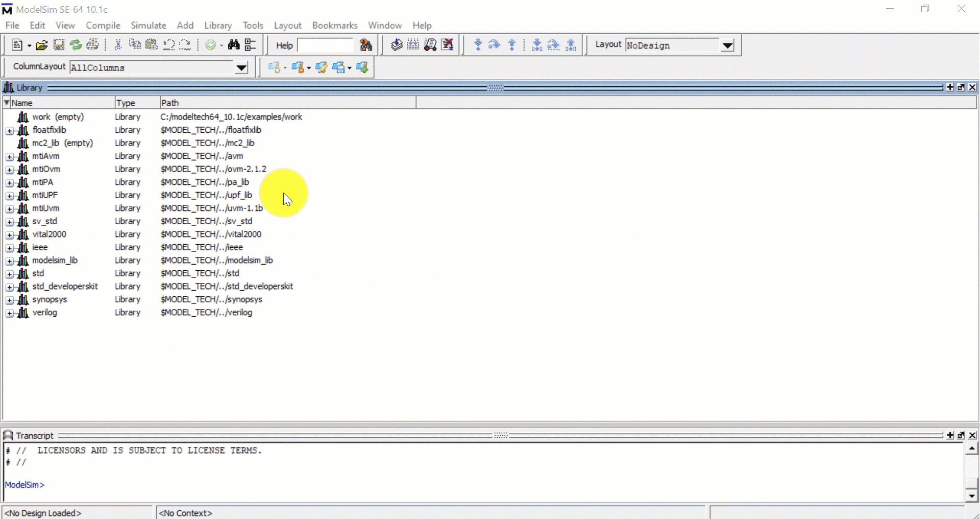Open the New file icon dropdown arrow
Image resolution: width=980 pixels, height=519 pixels.
point(29,46)
